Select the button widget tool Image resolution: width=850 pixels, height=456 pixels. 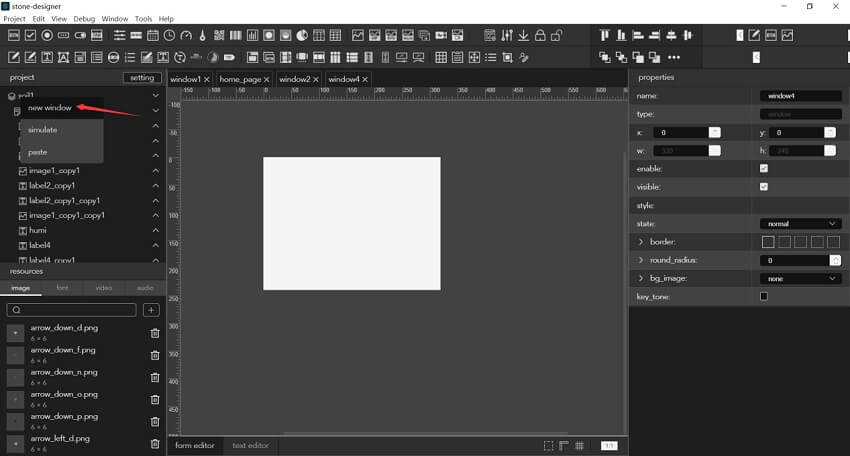pyautogui.click(x=14, y=35)
